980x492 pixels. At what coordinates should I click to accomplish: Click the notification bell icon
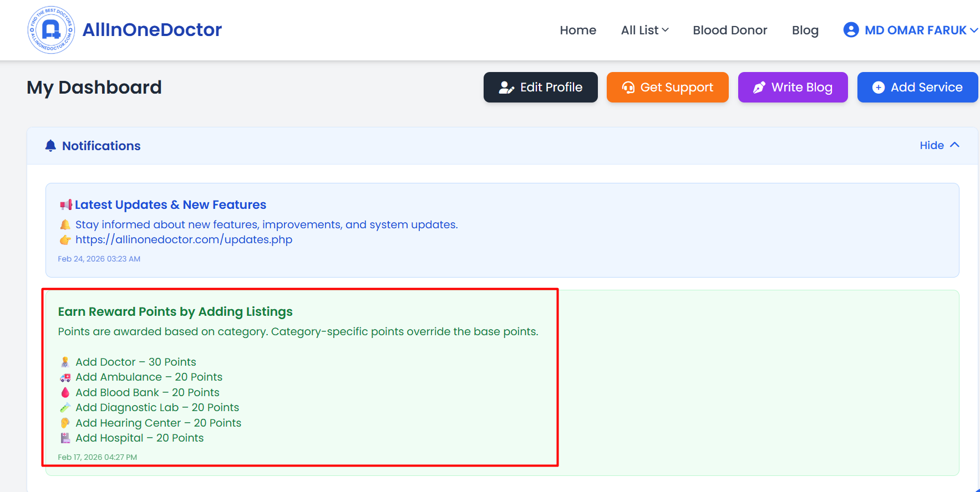pos(50,146)
